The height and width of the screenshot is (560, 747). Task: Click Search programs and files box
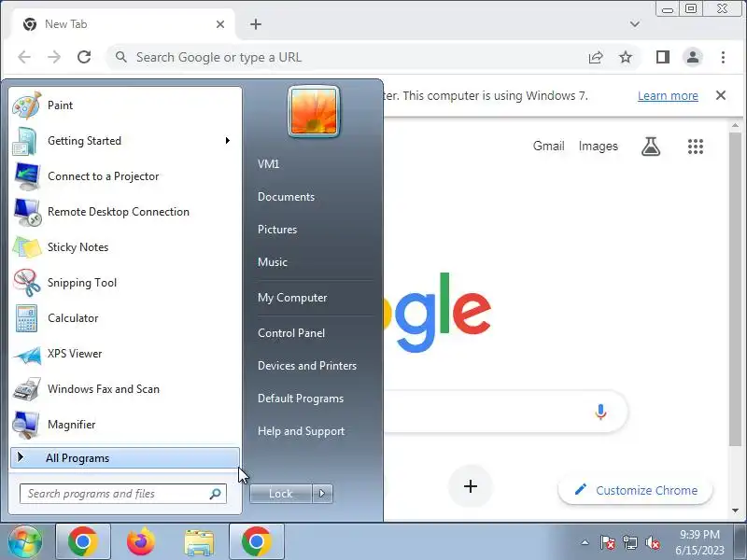[123, 494]
